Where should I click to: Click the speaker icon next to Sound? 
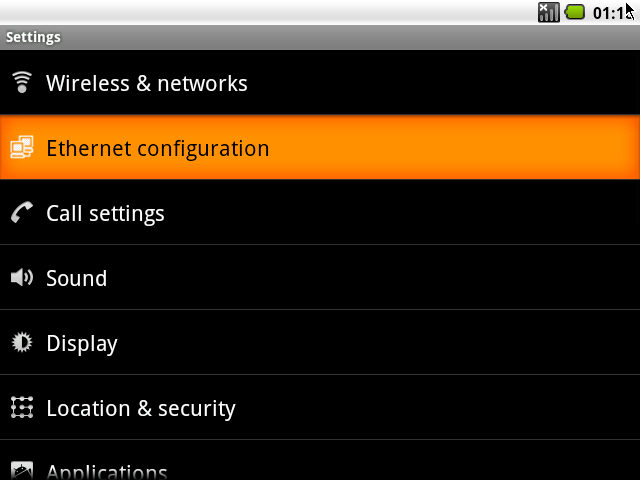pyautogui.click(x=22, y=278)
